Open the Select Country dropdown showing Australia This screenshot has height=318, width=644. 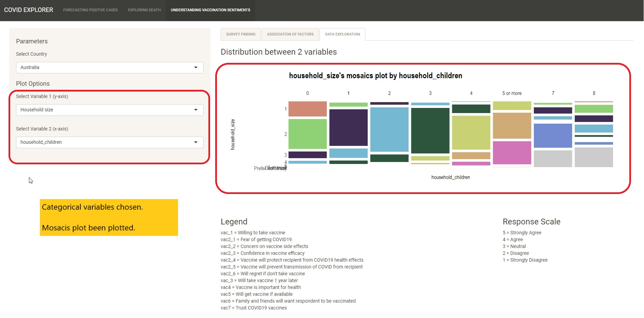click(106, 68)
